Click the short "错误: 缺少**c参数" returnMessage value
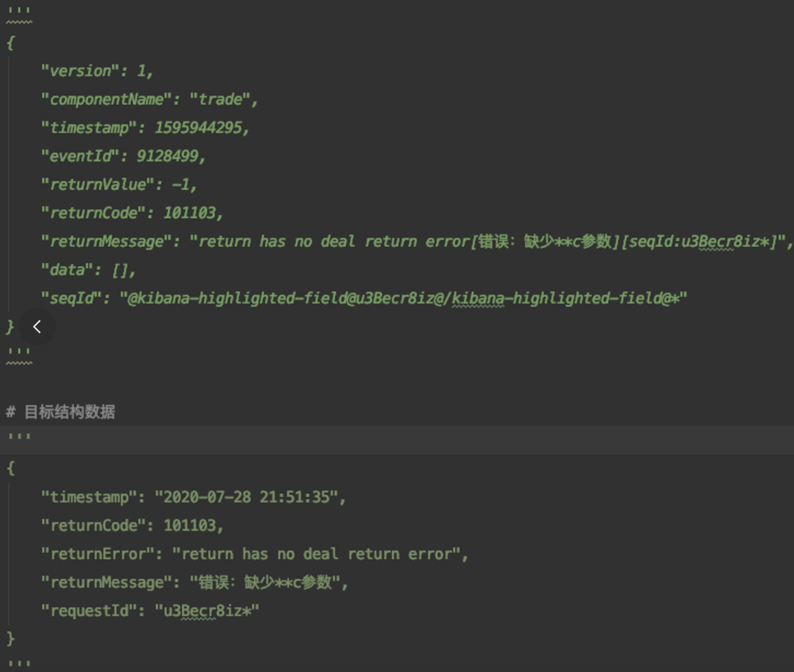 265,583
